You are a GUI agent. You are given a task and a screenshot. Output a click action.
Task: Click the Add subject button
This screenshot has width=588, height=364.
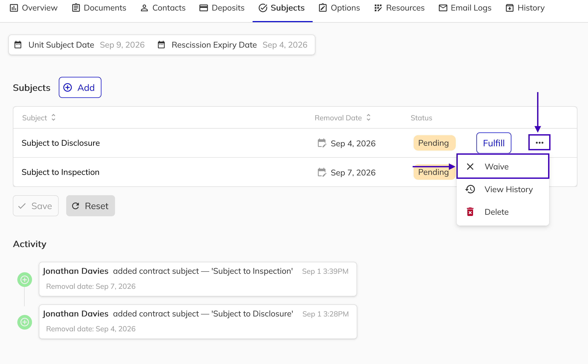(x=80, y=87)
